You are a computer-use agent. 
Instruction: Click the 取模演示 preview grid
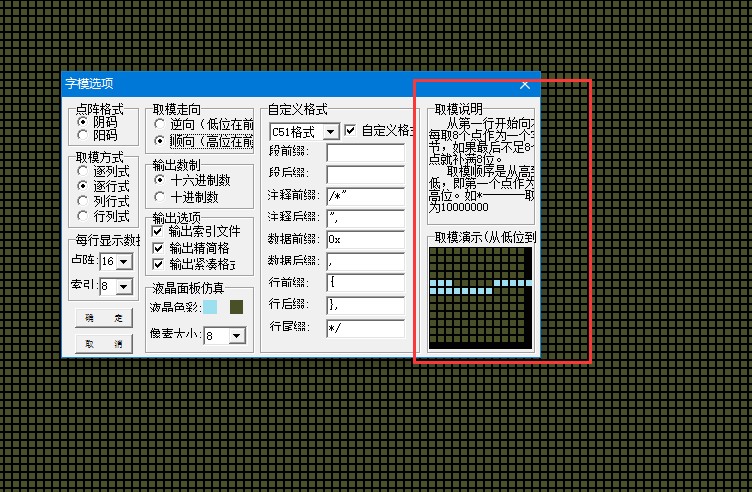[x=481, y=298]
